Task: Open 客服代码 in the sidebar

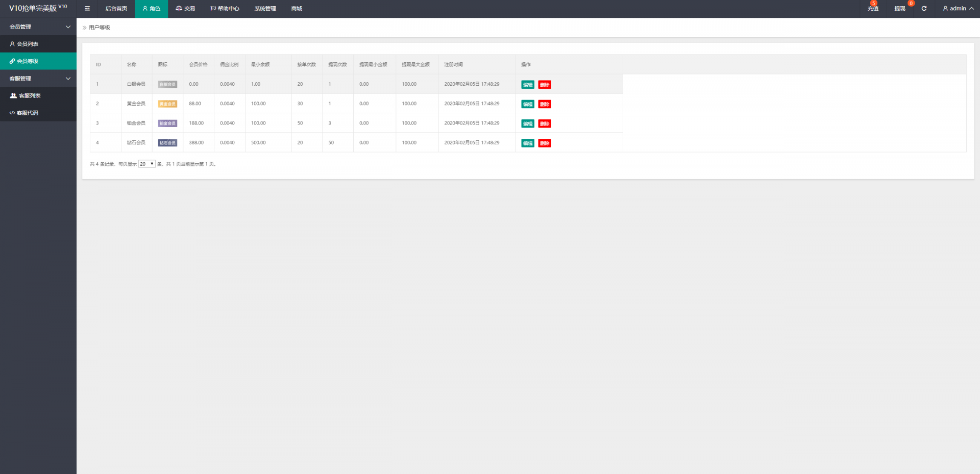Action: tap(28, 113)
